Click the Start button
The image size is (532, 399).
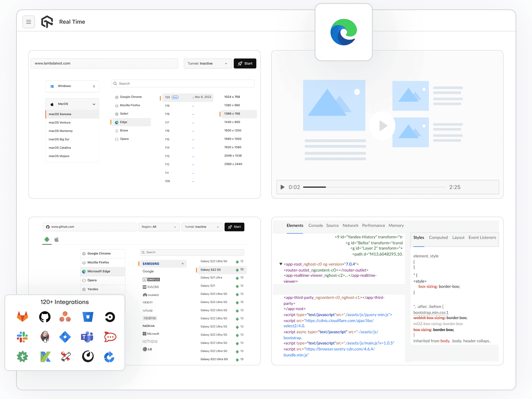pyautogui.click(x=245, y=63)
